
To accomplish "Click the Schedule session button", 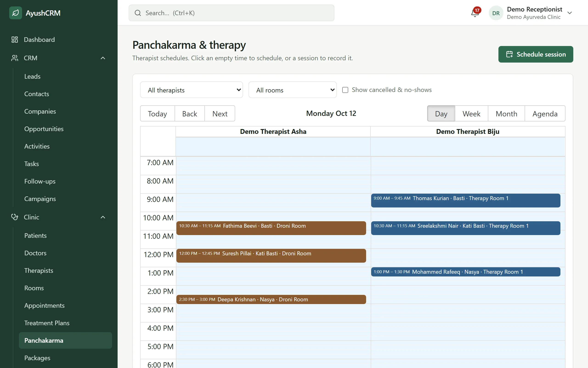I will tap(536, 54).
